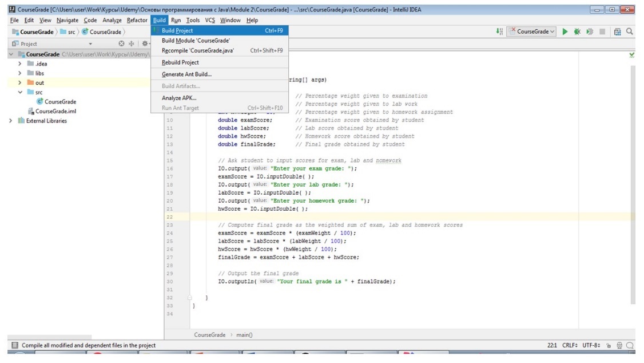The height and width of the screenshot is (363, 644).
Task: Toggle read-only lock icon in status bar
Action: tap(609, 345)
